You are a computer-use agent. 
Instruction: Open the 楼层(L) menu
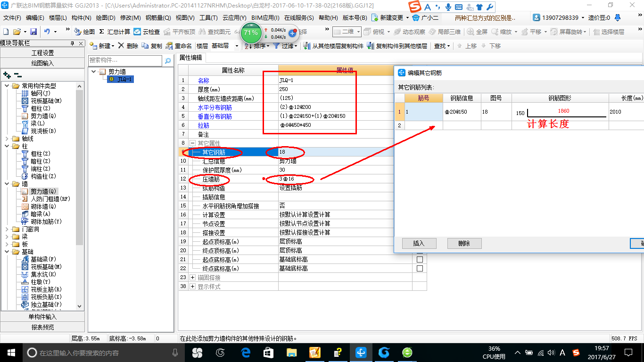coord(58,18)
